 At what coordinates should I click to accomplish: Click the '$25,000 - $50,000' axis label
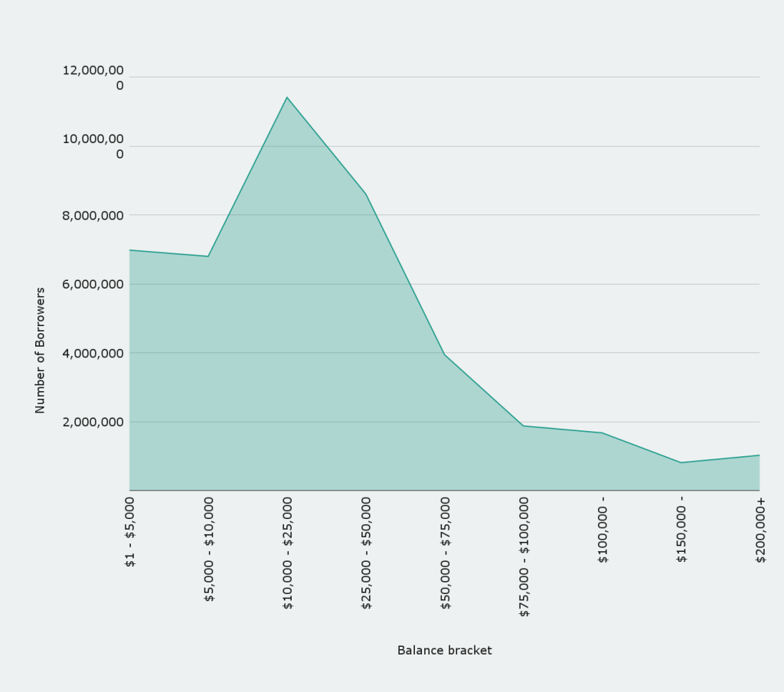[367, 552]
